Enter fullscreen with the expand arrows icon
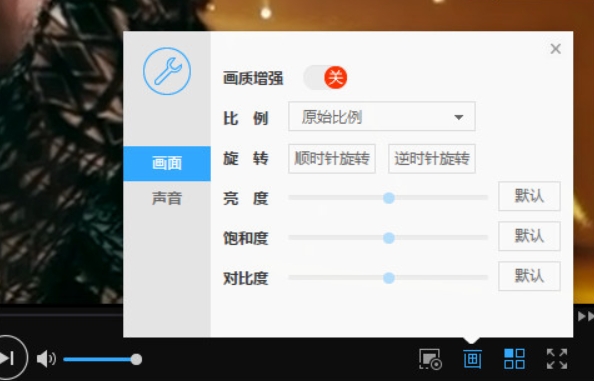This screenshot has width=594, height=381. click(x=557, y=359)
